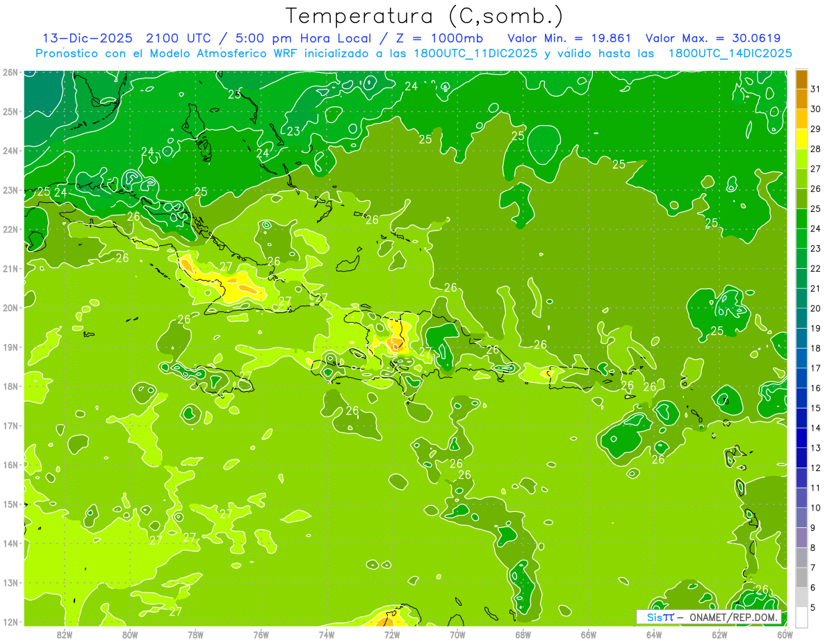834x644 pixels.
Task: Click the "66W" longitude axis label
Action: 588,634
